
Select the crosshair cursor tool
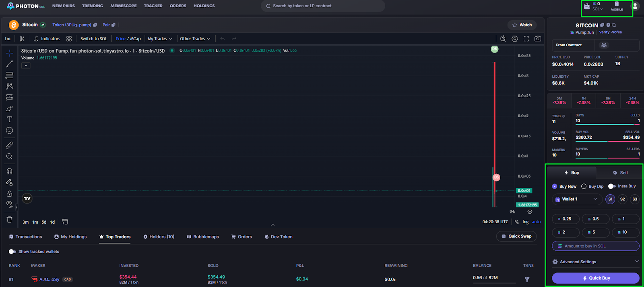click(x=9, y=53)
